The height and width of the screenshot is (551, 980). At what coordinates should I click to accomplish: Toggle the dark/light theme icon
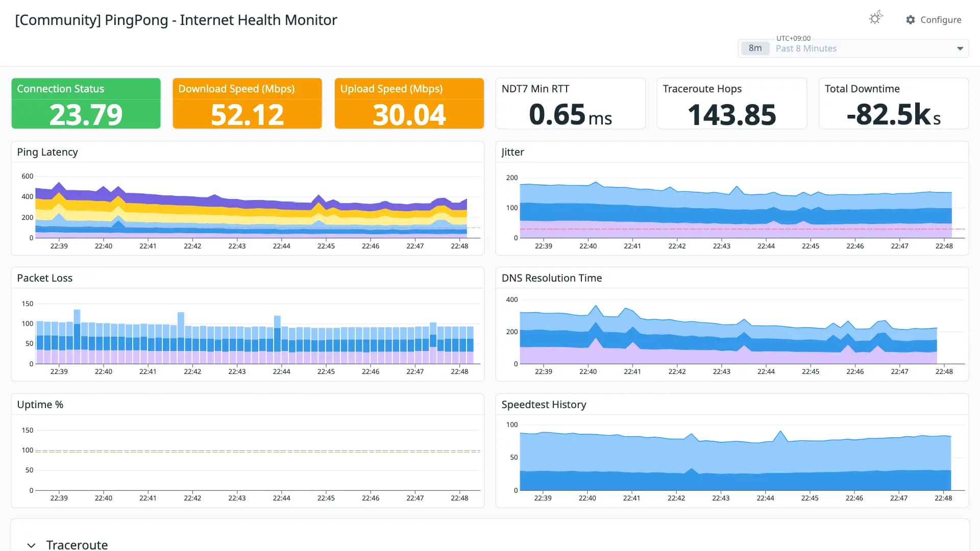pos(876,18)
